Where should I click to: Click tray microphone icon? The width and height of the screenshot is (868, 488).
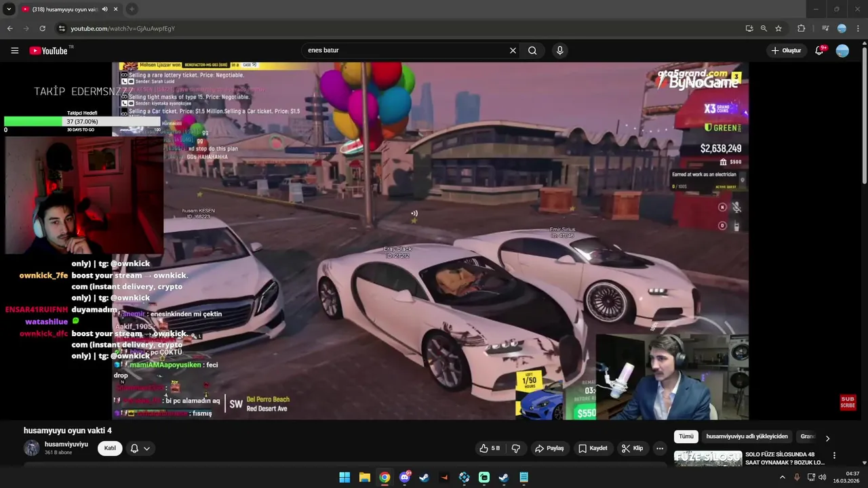pyautogui.click(x=797, y=477)
